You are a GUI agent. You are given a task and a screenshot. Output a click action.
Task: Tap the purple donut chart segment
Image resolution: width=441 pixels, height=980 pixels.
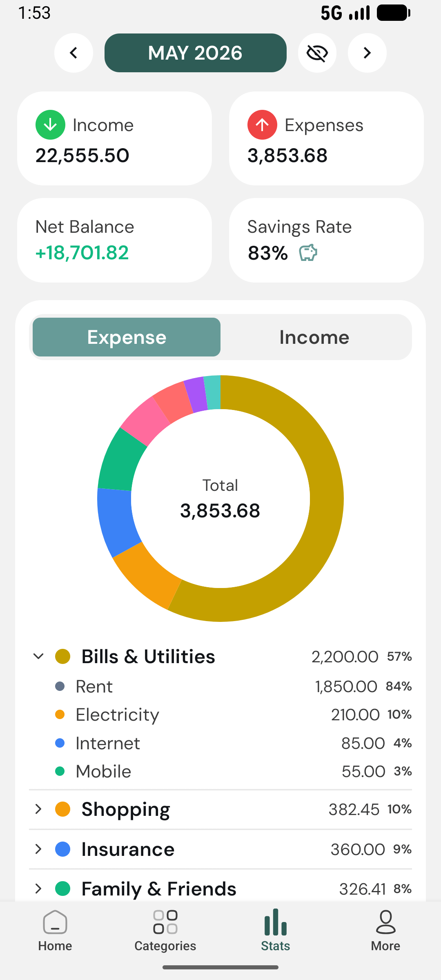point(196,394)
